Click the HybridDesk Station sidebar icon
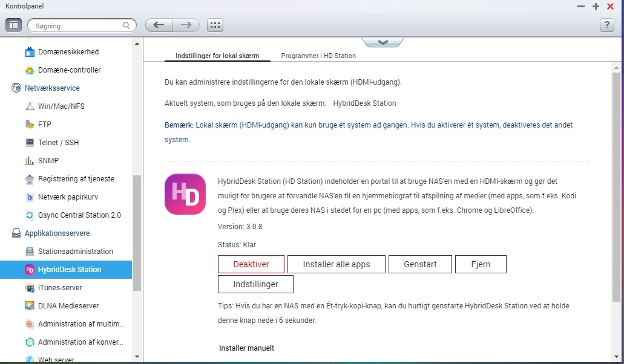Screen dimensions: 624x364 coord(30,270)
